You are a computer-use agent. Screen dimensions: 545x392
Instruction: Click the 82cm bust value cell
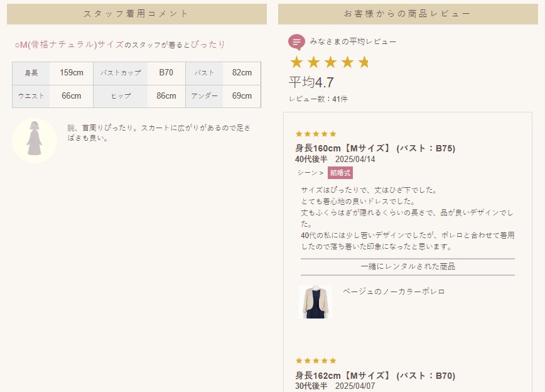tap(242, 73)
